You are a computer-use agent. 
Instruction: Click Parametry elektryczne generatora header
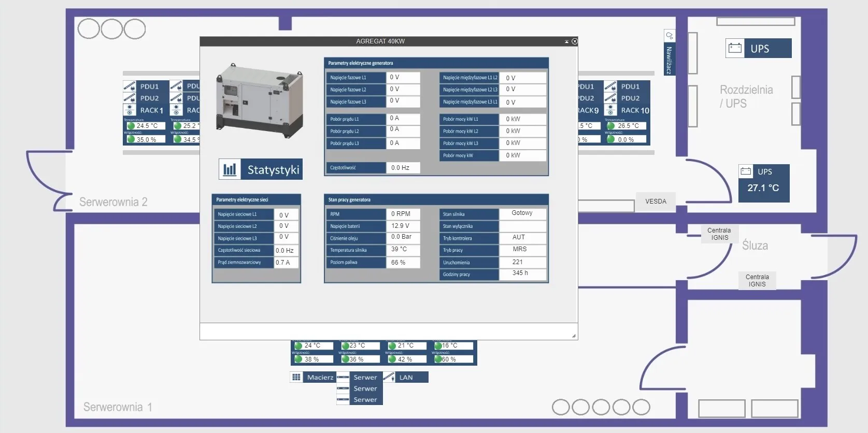click(436, 63)
